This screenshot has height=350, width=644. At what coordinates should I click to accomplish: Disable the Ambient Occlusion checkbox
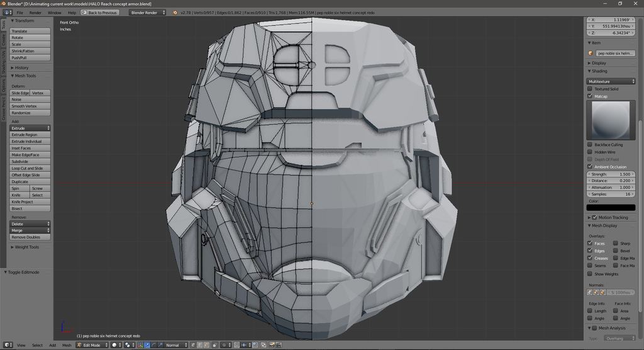[590, 166]
